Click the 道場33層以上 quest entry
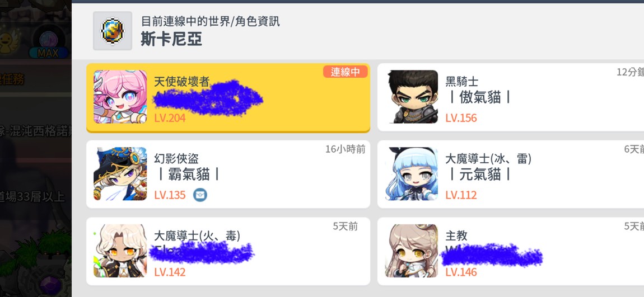The height and width of the screenshot is (297, 644). 33,197
